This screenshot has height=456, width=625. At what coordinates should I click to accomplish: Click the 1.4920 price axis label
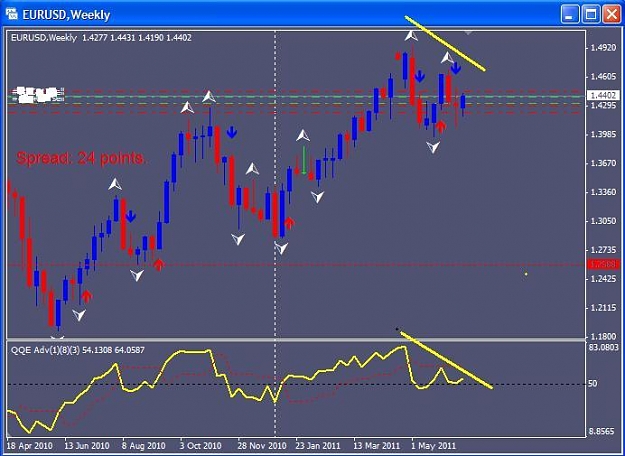[602, 48]
